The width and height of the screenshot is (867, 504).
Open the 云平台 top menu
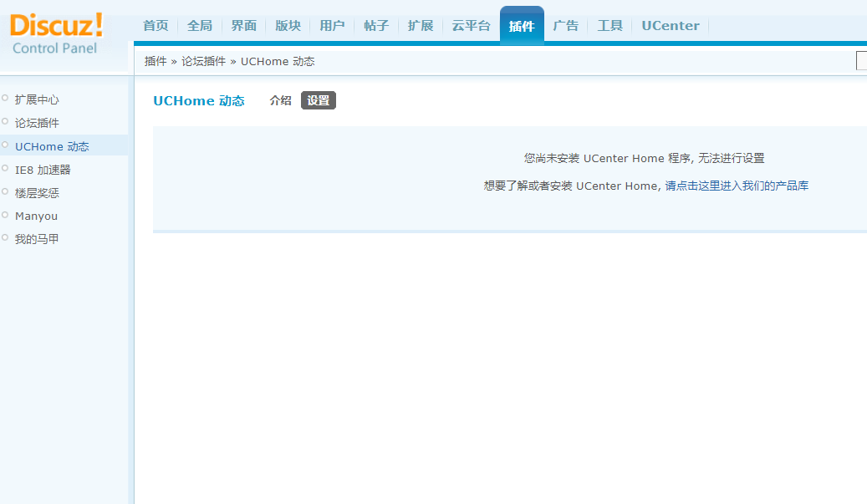[471, 25]
